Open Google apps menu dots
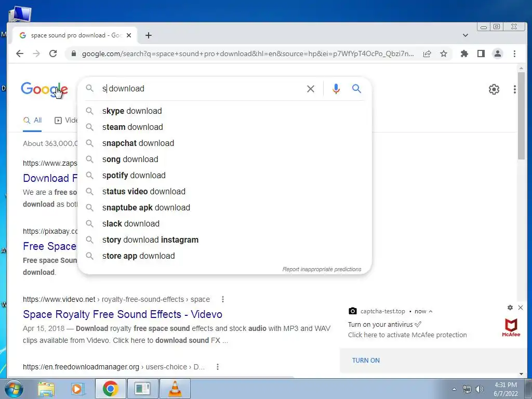532x399 pixels. click(515, 89)
